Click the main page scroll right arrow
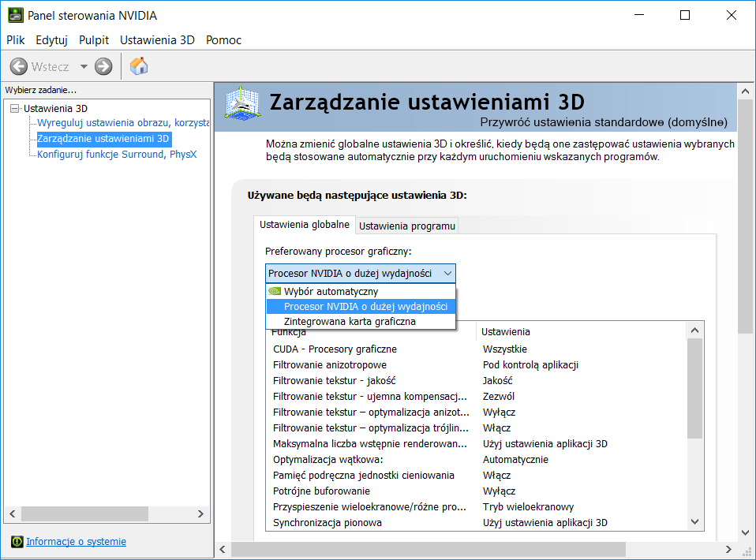The height and width of the screenshot is (560, 756). coord(728,549)
